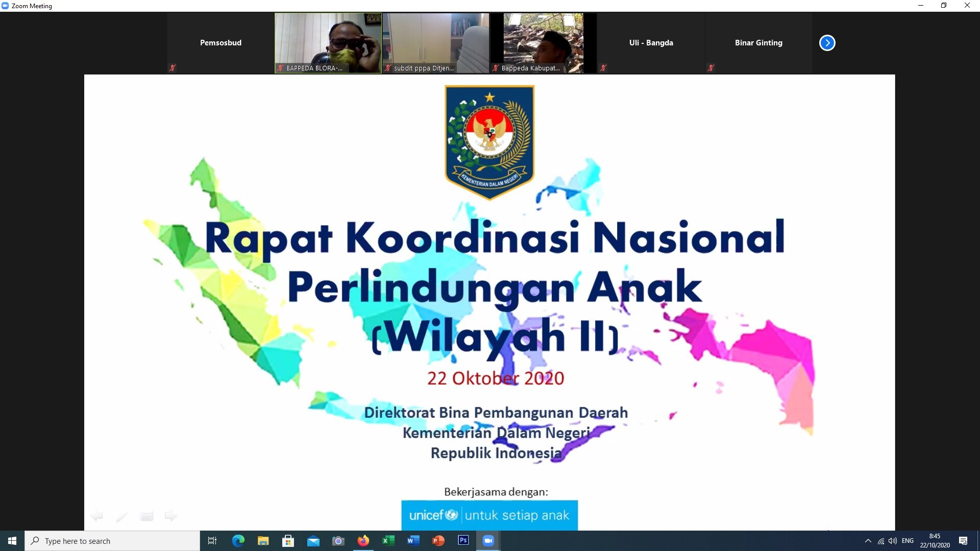Screen dimensions: 980x551
Task: Open File Explorer from taskbar
Action: point(263,541)
